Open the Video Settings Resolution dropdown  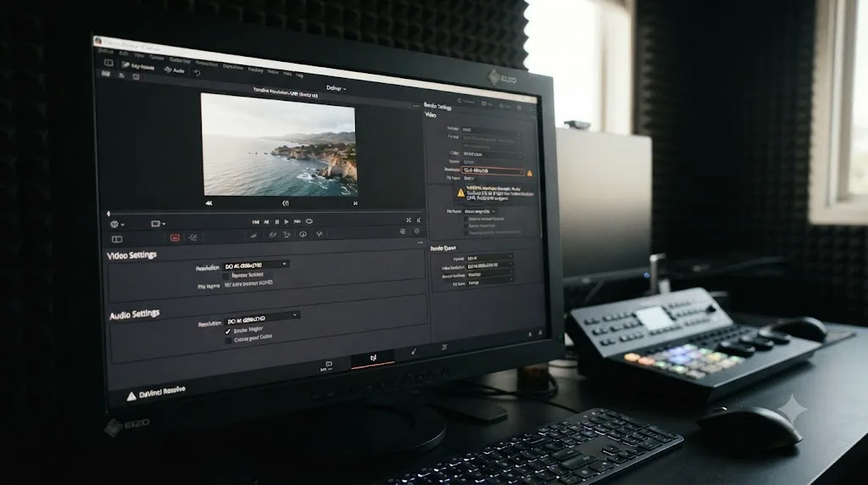coord(255,265)
